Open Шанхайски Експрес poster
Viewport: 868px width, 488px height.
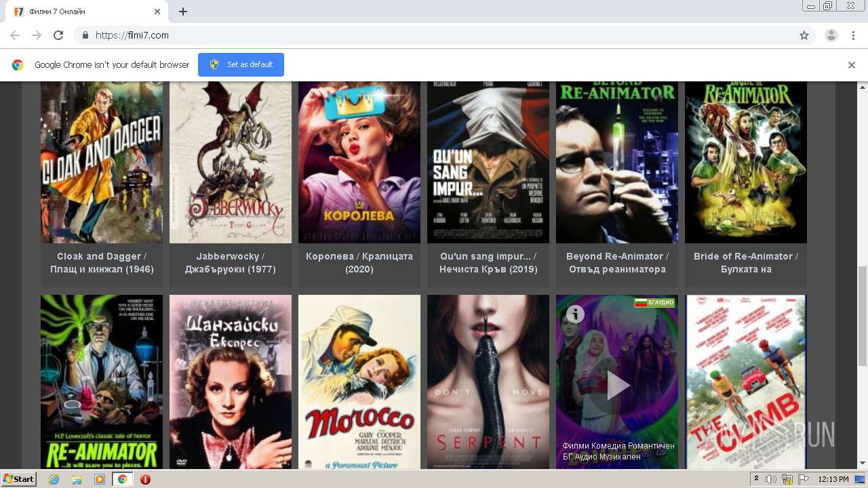pyautogui.click(x=231, y=382)
